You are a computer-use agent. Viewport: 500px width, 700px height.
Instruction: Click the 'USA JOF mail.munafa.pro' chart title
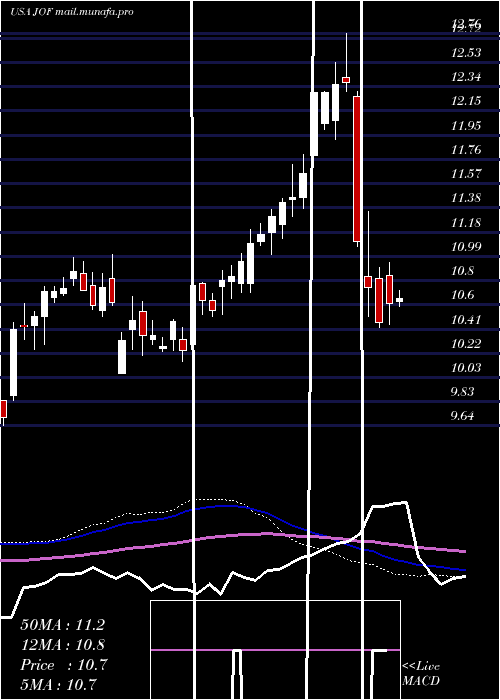(72, 12)
